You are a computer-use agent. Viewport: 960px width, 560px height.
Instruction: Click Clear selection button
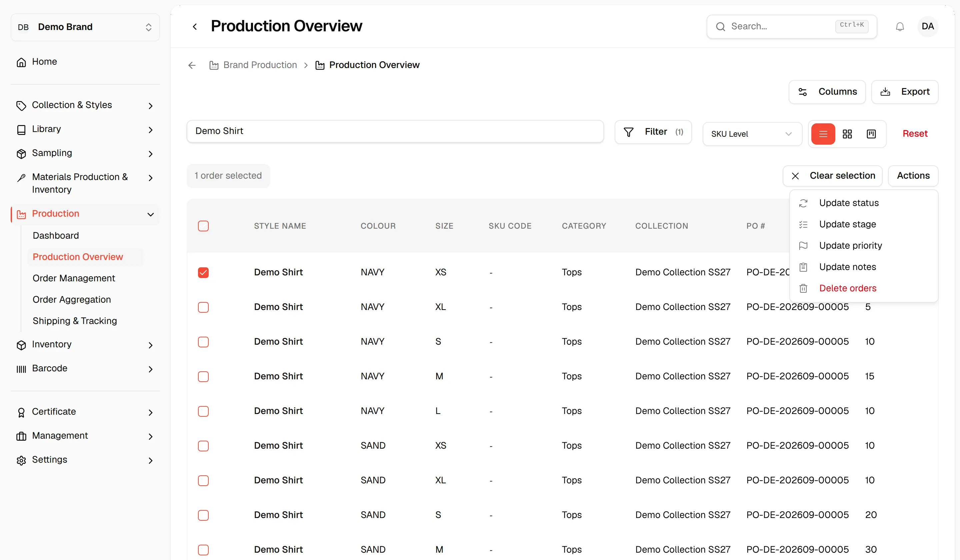pos(832,176)
